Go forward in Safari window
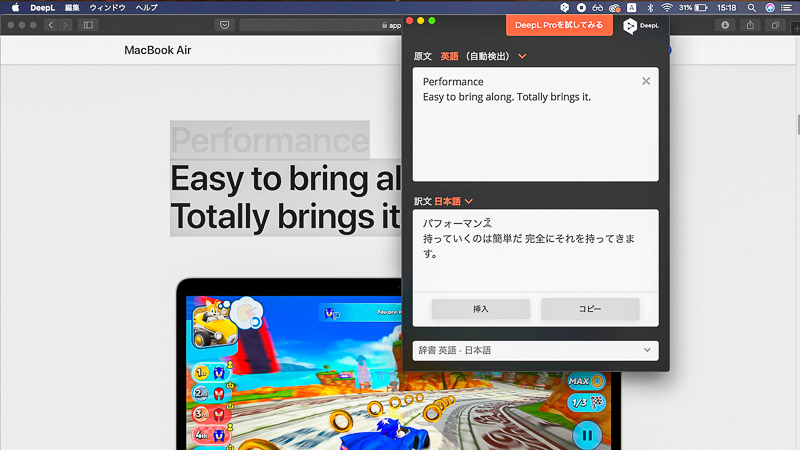 (x=65, y=24)
